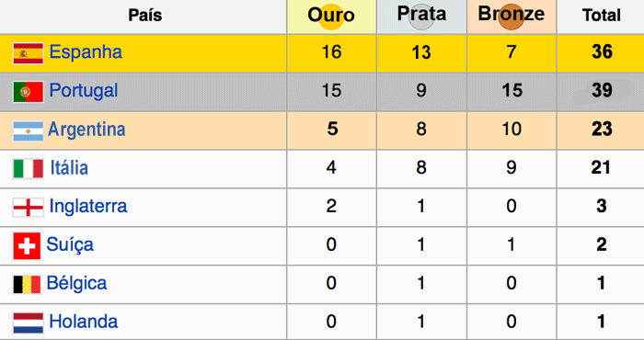The width and height of the screenshot is (644, 340).
Task: Select the Ouro column header
Action: pos(331,17)
